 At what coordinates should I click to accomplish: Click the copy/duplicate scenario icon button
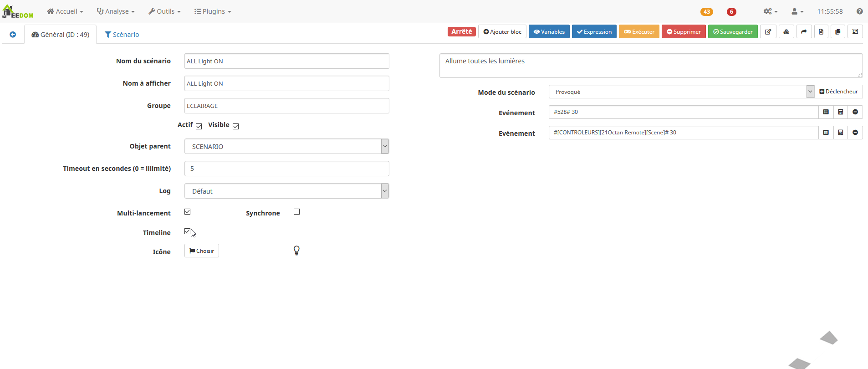(x=838, y=32)
